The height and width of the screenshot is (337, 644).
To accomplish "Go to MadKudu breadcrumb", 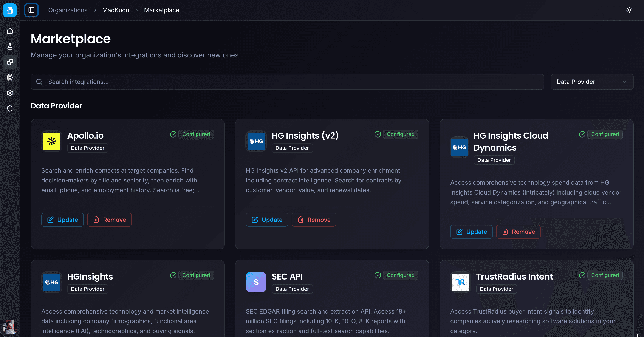I will [116, 10].
